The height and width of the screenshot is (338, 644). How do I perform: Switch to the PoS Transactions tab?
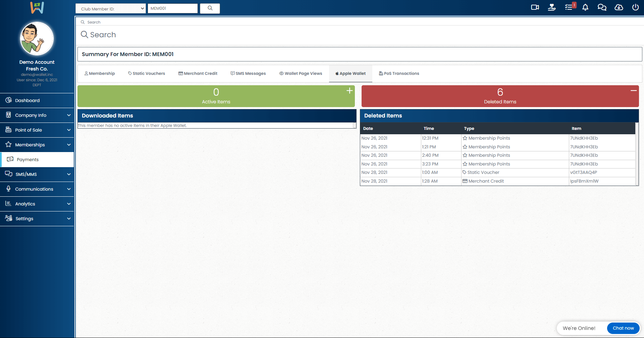[x=399, y=74]
